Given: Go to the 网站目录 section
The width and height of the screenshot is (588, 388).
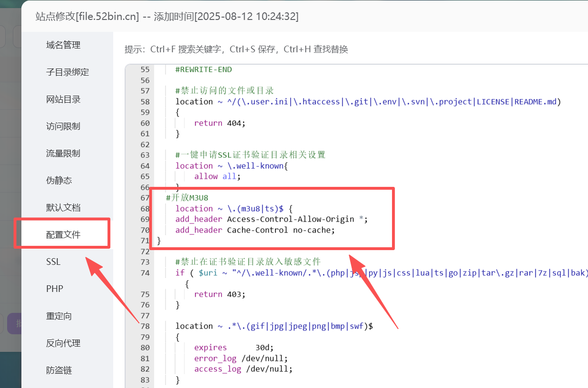Looking at the screenshot, I should (63, 99).
